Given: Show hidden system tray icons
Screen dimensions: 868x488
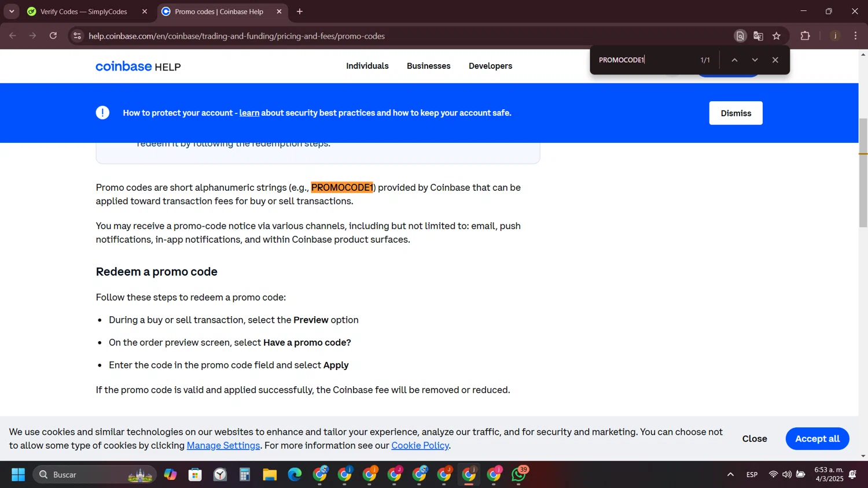Looking at the screenshot, I should pos(730,475).
